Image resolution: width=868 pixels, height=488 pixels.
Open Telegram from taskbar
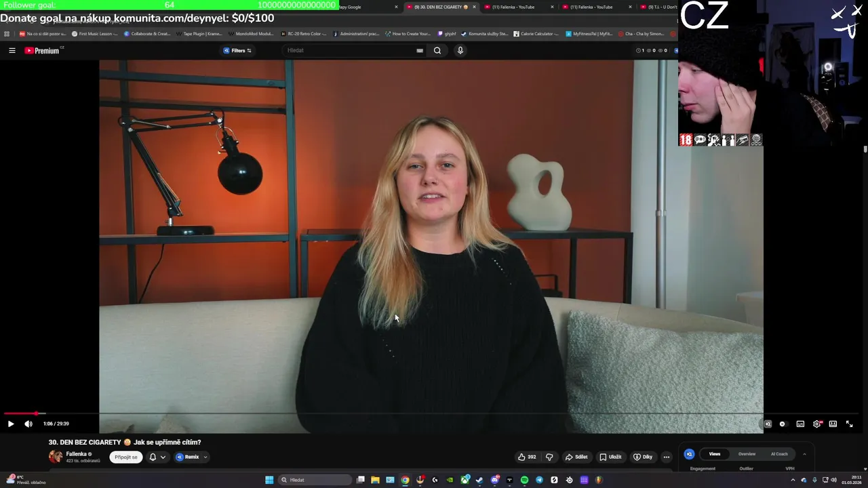(x=539, y=480)
